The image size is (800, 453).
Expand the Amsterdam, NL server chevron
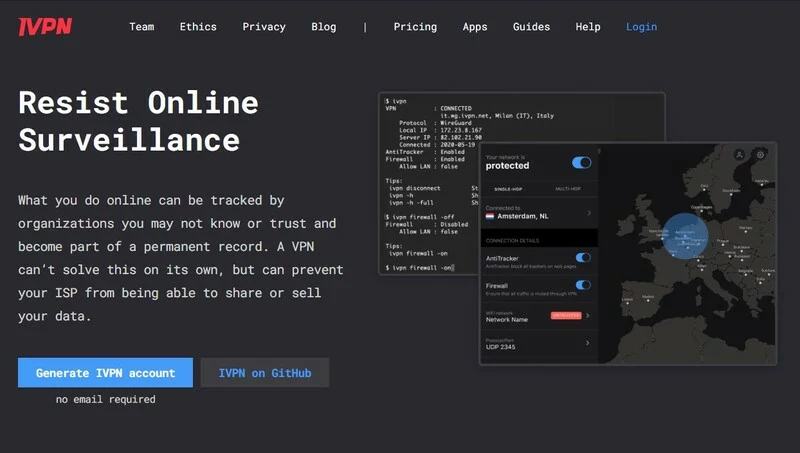click(589, 213)
